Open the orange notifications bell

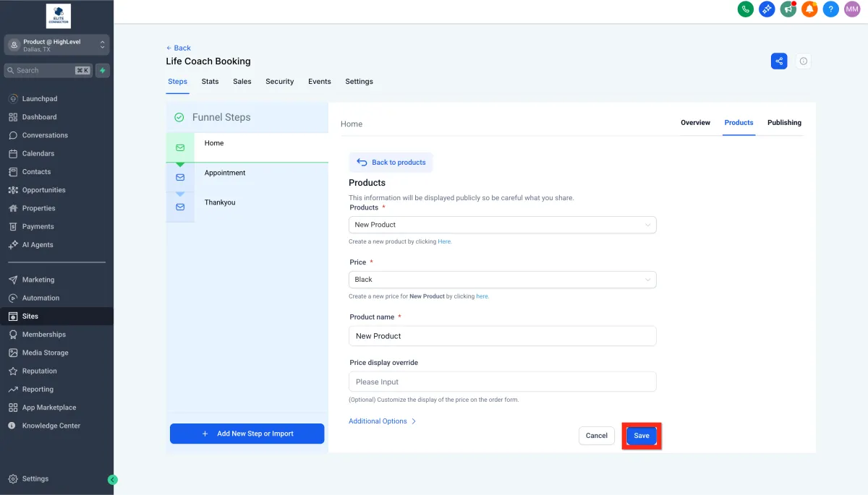pyautogui.click(x=809, y=9)
